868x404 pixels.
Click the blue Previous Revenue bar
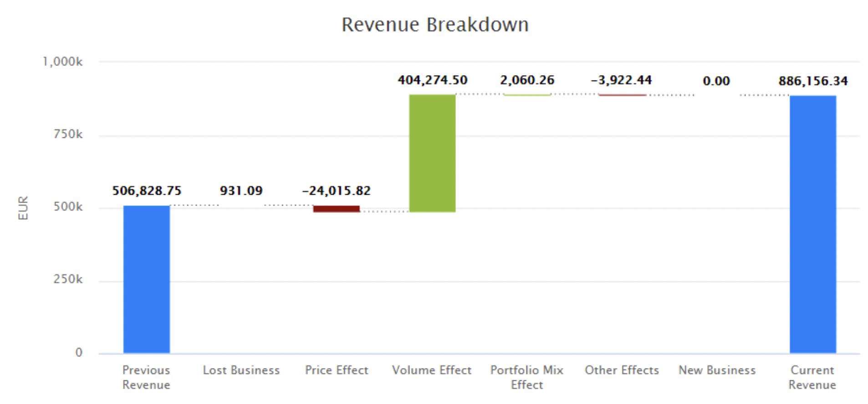click(x=146, y=279)
